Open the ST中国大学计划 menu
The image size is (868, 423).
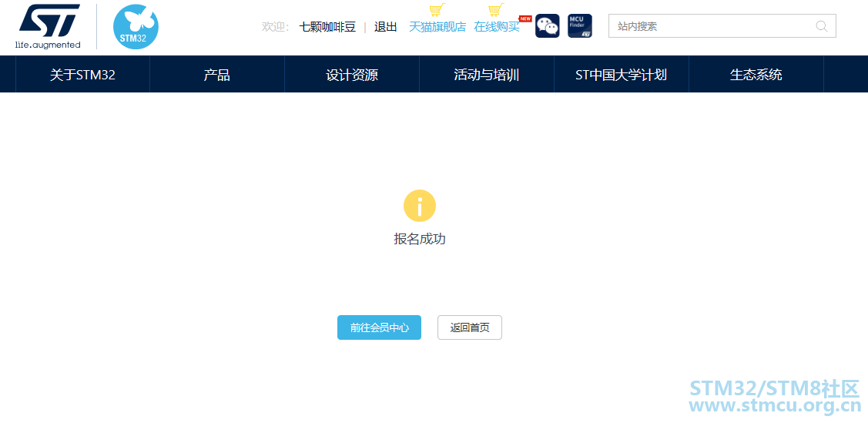pyautogui.click(x=621, y=75)
